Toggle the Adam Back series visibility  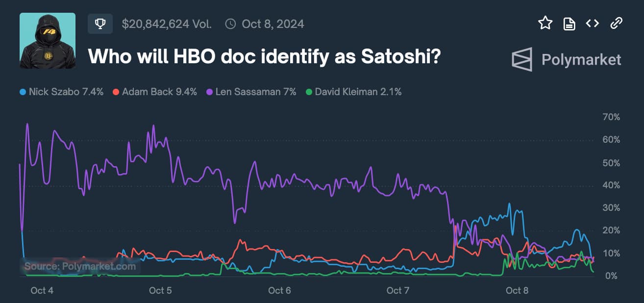[154, 92]
